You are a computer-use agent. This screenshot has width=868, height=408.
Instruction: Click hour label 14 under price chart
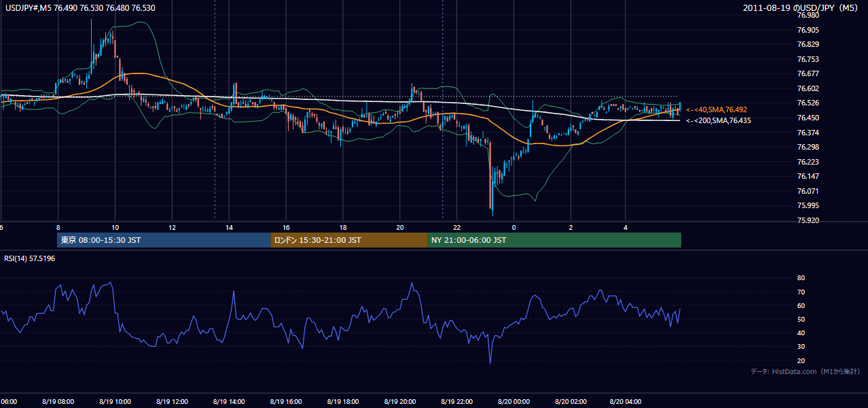(230, 227)
